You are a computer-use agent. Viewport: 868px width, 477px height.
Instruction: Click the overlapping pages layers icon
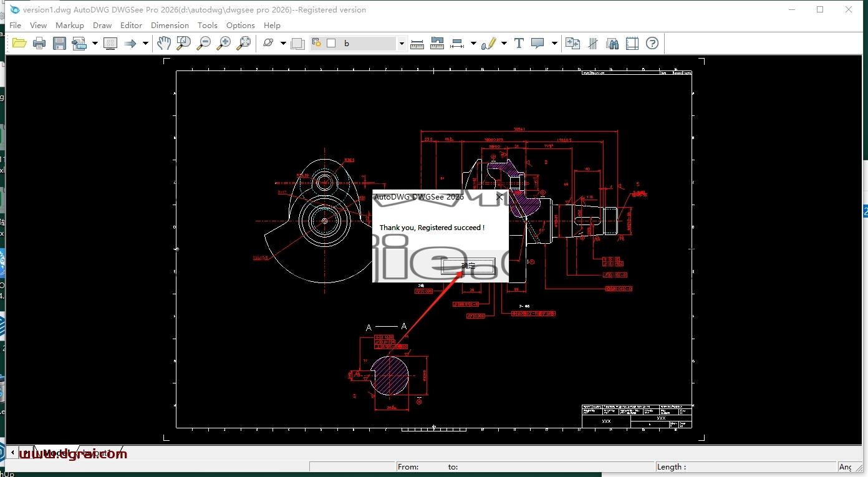point(298,43)
